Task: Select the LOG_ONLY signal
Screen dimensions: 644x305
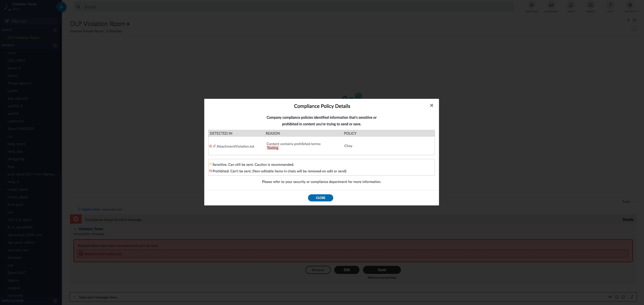Action: point(16,60)
